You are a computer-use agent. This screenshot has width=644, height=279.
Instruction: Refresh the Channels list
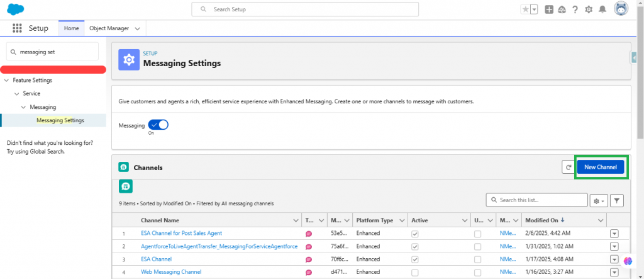(x=569, y=167)
